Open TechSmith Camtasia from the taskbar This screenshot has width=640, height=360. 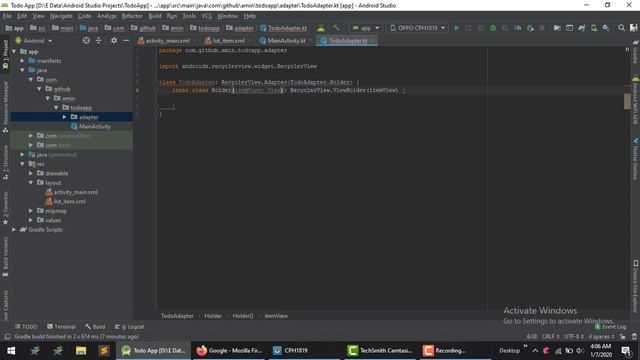[x=380, y=351]
